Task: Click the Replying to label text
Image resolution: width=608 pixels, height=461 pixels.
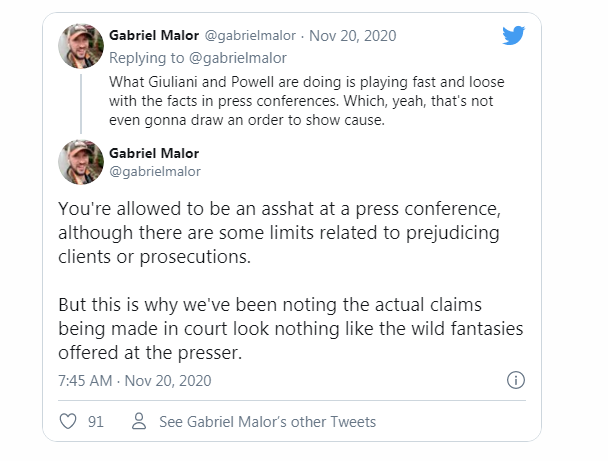Action: (x=147, y=58)
